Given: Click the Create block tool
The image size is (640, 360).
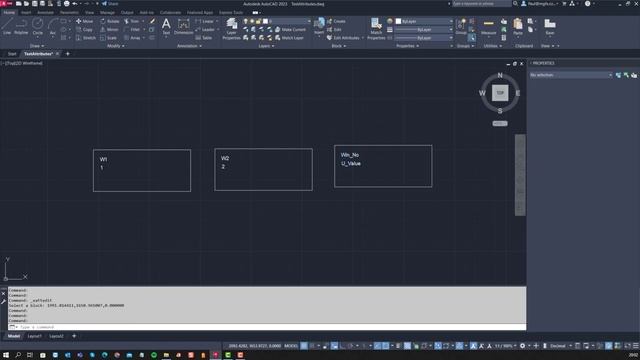Looking at the screenshot, I should click(336, 21).
